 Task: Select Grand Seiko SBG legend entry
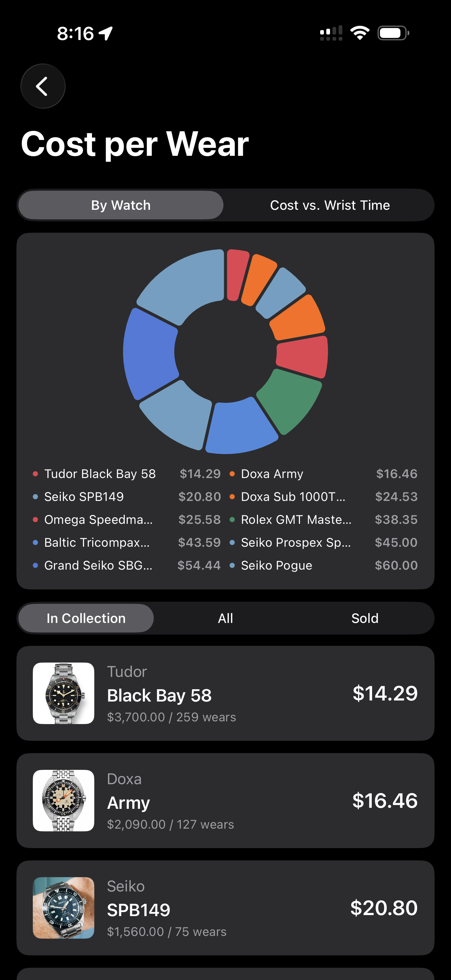click(x=98, y=565)
